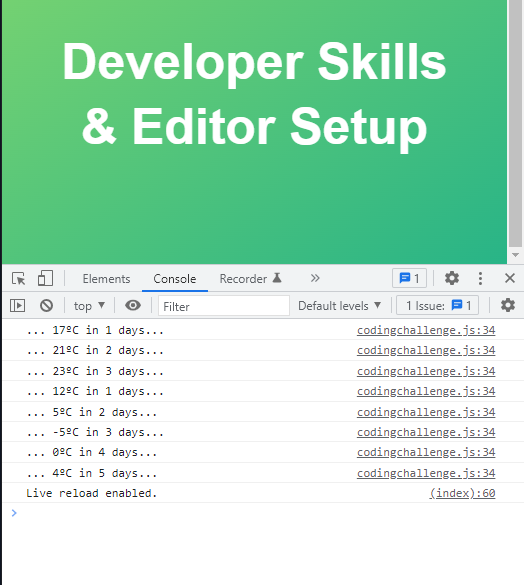Select the '4ºC in 5 days' log message
This screenshot has height=585, width=524.
pyautogui.click(x=92, y=473)
